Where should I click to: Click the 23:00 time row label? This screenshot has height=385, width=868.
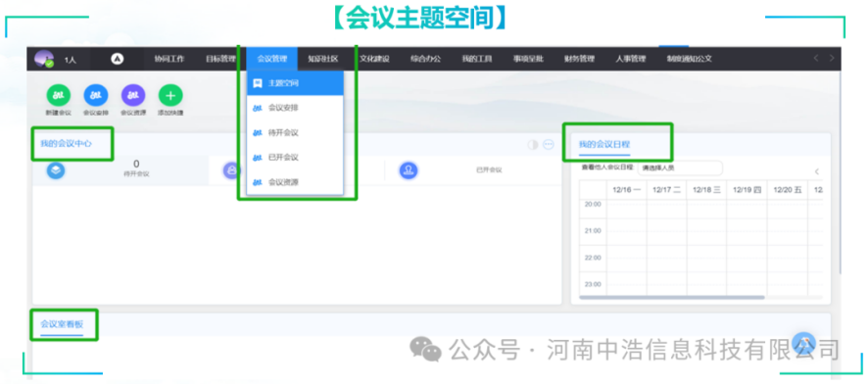click(x=593, y=284)
